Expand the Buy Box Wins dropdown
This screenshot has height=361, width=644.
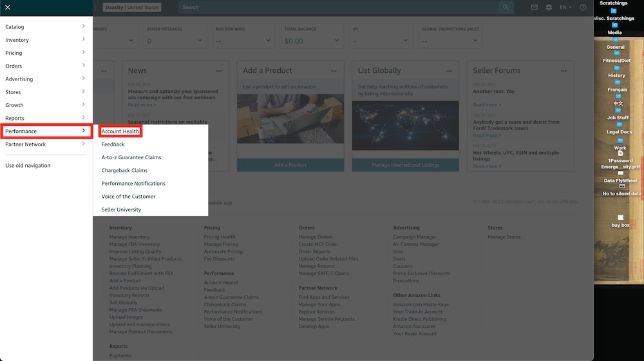click(268, 41)
